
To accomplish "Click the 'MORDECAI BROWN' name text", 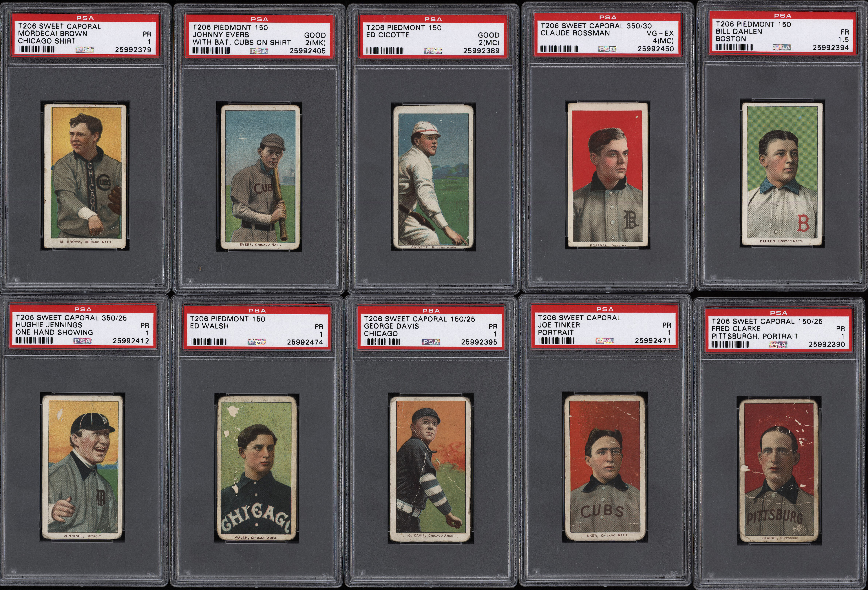I will point(53,34).
